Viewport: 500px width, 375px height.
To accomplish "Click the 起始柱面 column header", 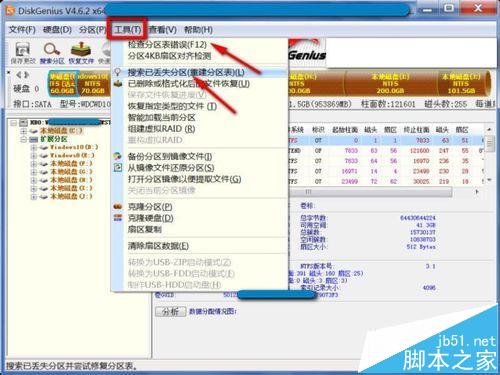I will tap(345, 130).
